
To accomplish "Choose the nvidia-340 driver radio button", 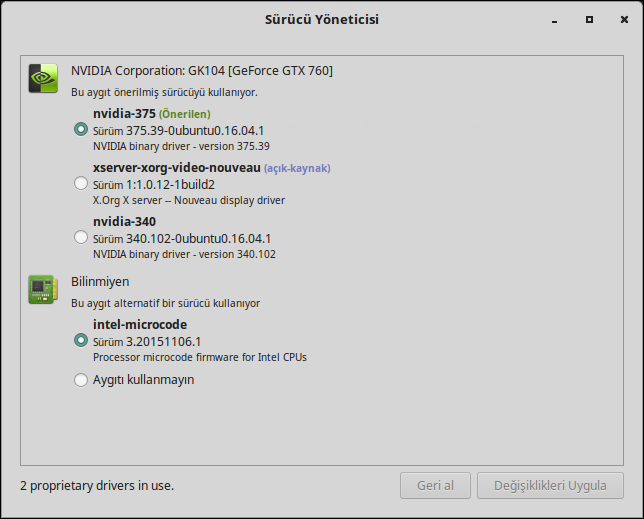I will pos(81,237).
